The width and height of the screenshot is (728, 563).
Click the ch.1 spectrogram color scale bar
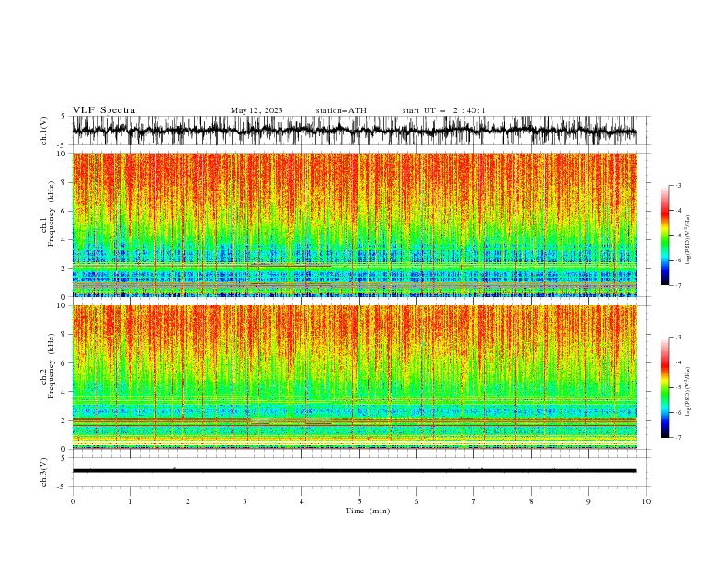665,235
